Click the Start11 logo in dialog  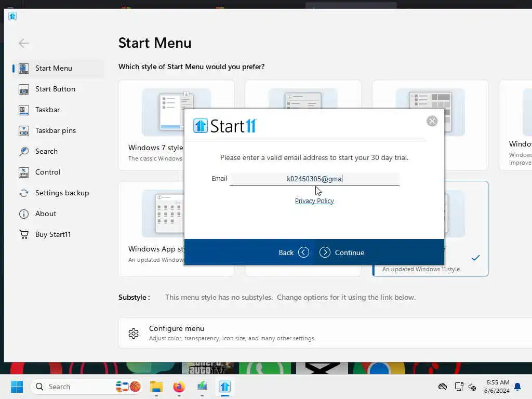(x=225, y=126)
